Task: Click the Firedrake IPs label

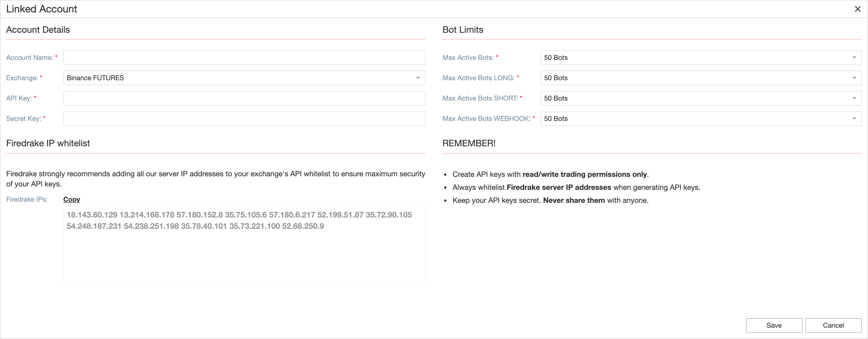Action: [27, 199]
